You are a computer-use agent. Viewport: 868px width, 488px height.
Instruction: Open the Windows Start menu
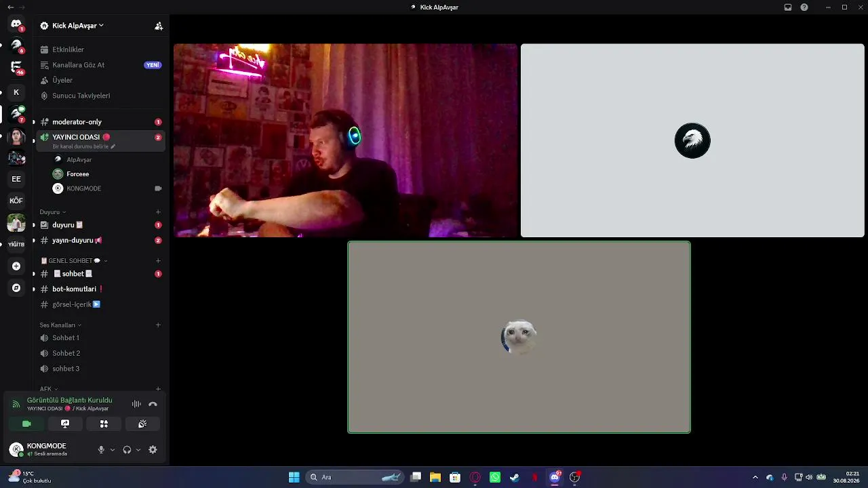(x=294, y=477)
